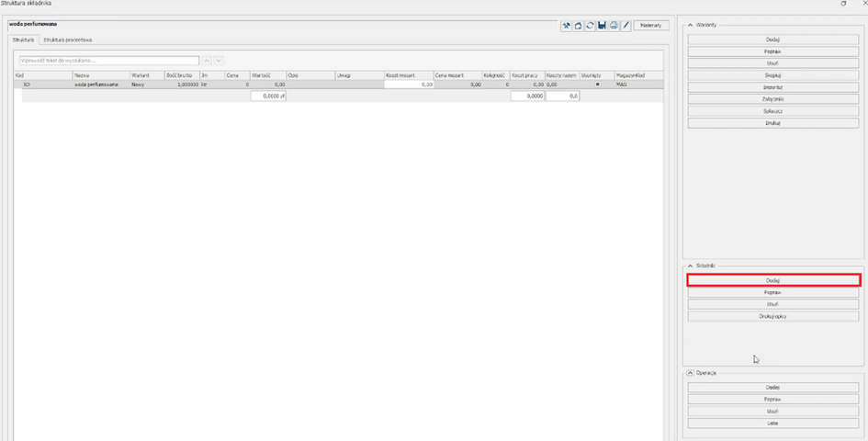868x441 pixels.
Task: Click the refresh icon in the toolbar
Action: pyautogui.click(x=590, y=26)
